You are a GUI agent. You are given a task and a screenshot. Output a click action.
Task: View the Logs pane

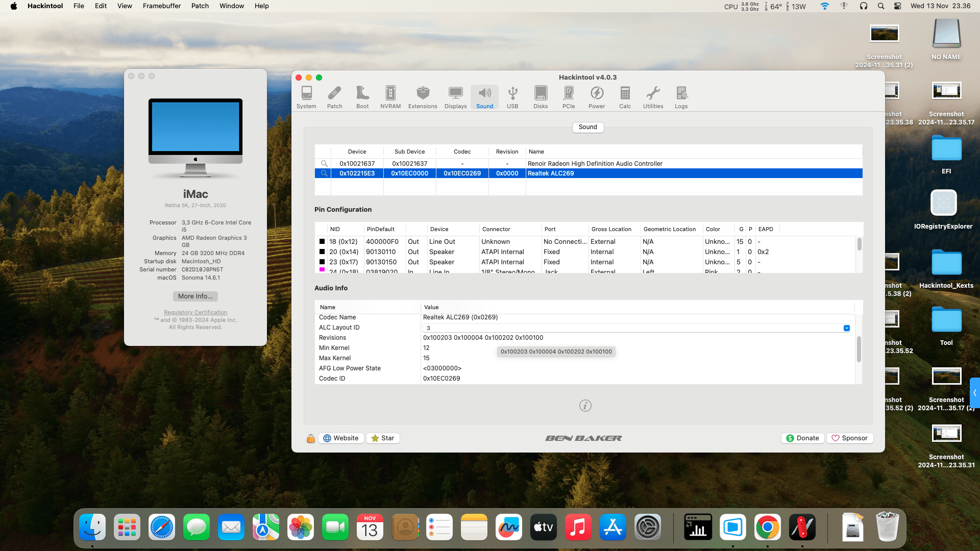[681, 96]
